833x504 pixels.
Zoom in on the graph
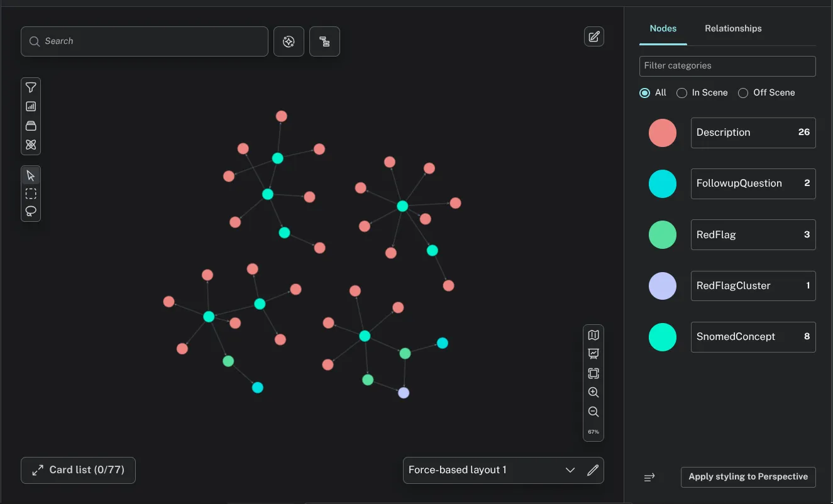click(x=593, y=393)
